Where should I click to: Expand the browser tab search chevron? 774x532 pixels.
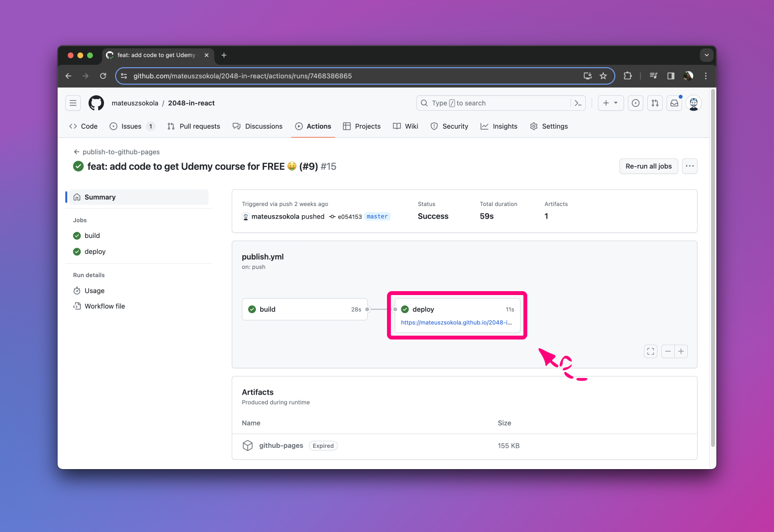707,55
